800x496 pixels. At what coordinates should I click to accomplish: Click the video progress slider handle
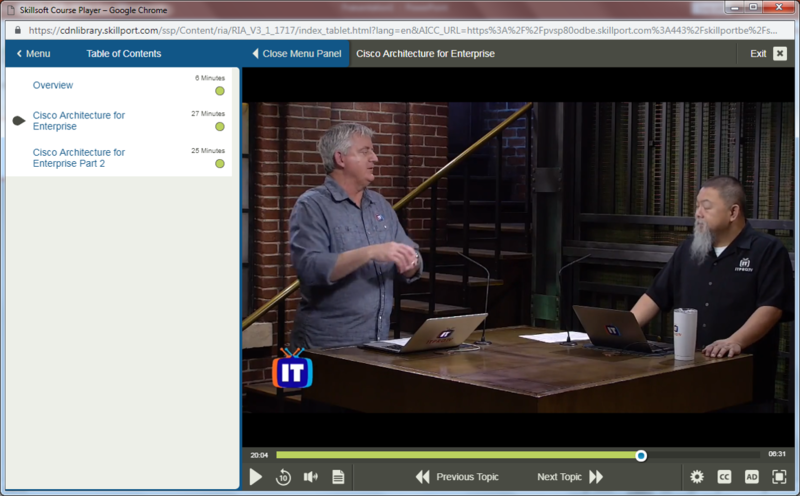point(641,456)
